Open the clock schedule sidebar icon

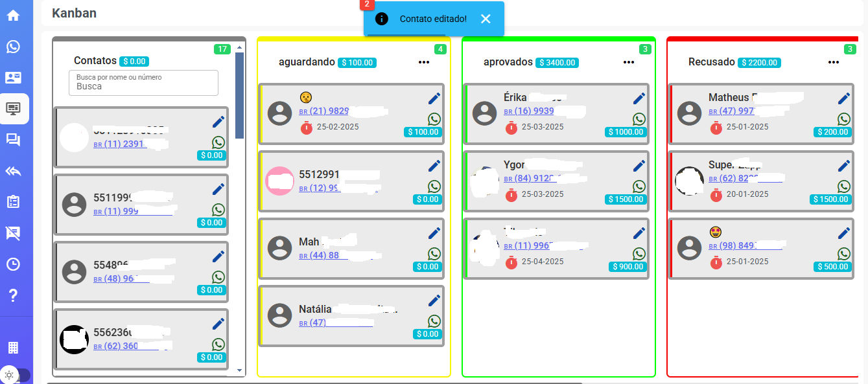tap(13, 264)
